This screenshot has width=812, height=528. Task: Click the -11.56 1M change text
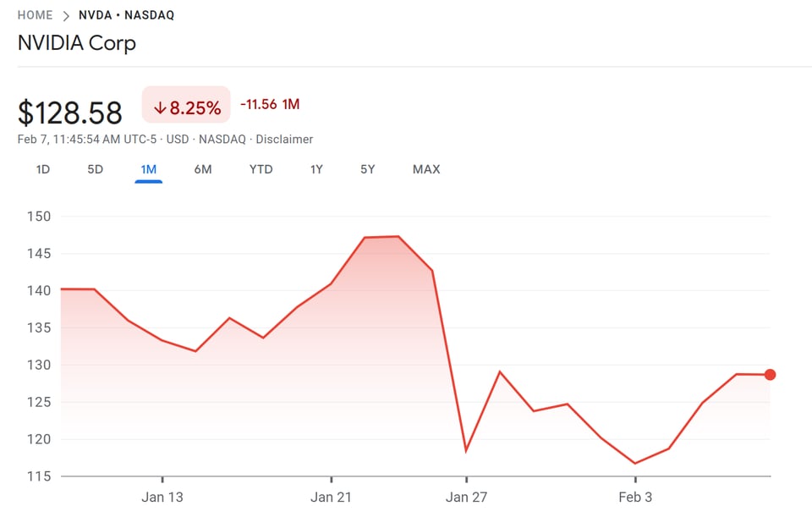(x=270, y=104)
